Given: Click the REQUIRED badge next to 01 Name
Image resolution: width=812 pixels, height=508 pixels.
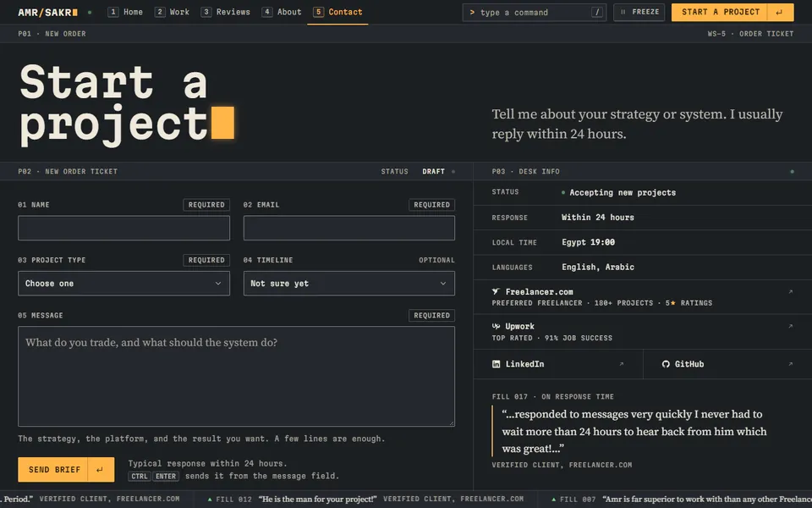Looking at the screenshot, I should click(206, 205).
